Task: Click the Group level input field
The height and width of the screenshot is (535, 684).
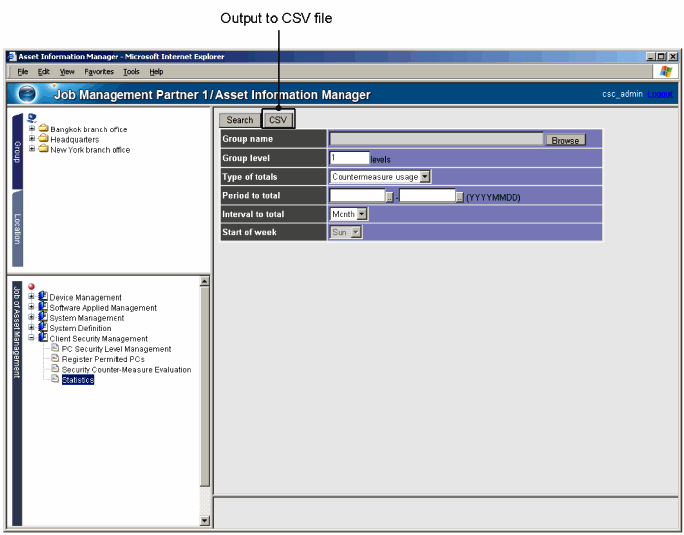Action: [x=348, y=158]
